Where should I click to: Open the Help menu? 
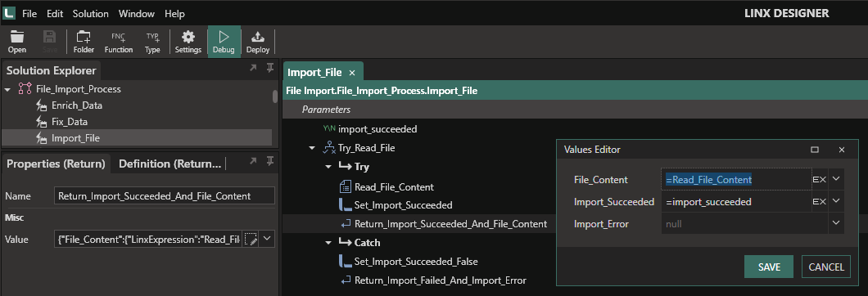click(x=175, y=14)
